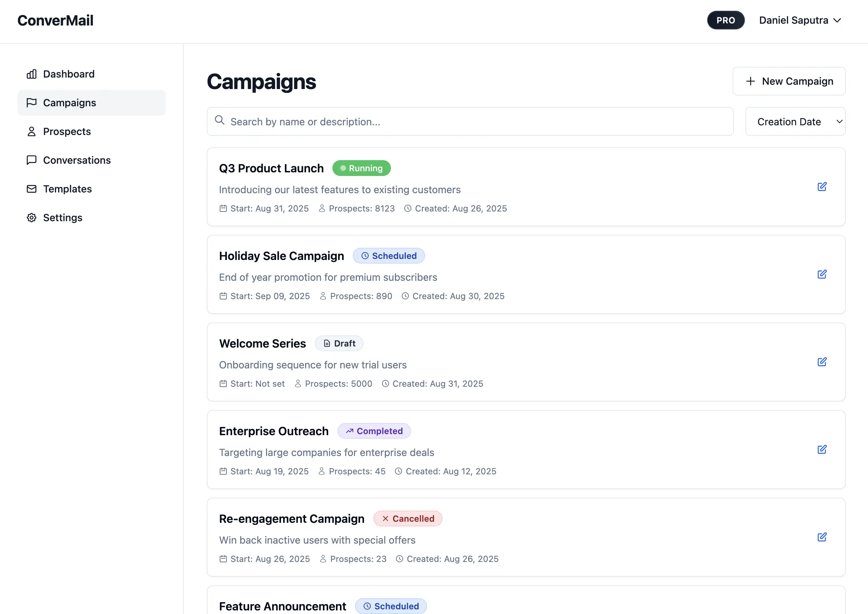This screenshot has height=614, width=868.
Task: Click edit icon for Re-engagement Campaign
Action: click(x=822, y=537)
